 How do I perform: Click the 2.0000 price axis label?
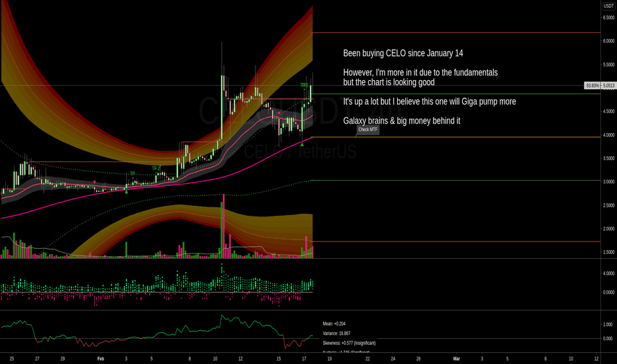[x=609, y=228]
